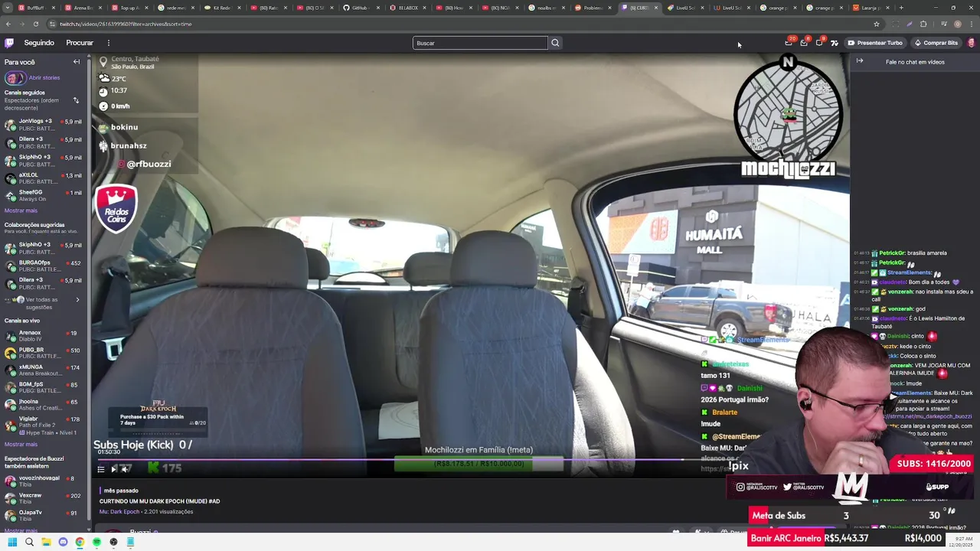Open OJapaTv channel
This screenshot has width=980, height=551.
tap(43, 515)
